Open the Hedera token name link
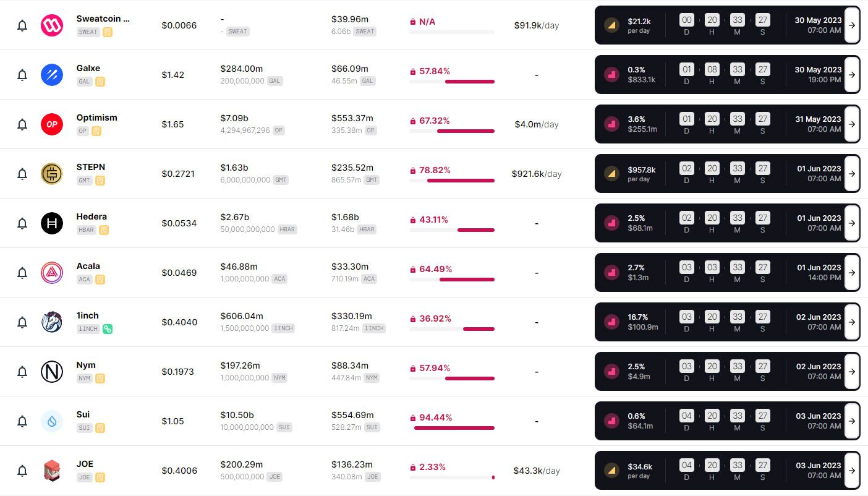This screenshot has height=496, width=868. tap(91, 216)
